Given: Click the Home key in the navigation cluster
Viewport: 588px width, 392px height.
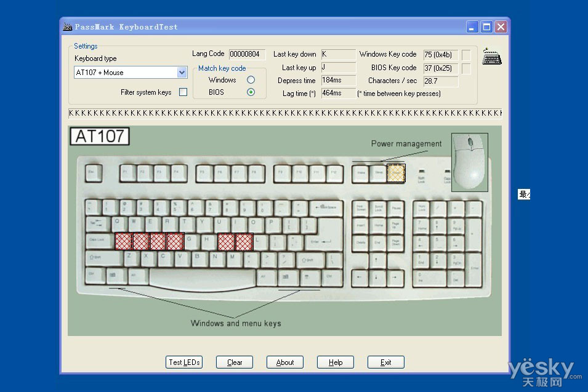Looking at the screenshot, I should point(378,226).
